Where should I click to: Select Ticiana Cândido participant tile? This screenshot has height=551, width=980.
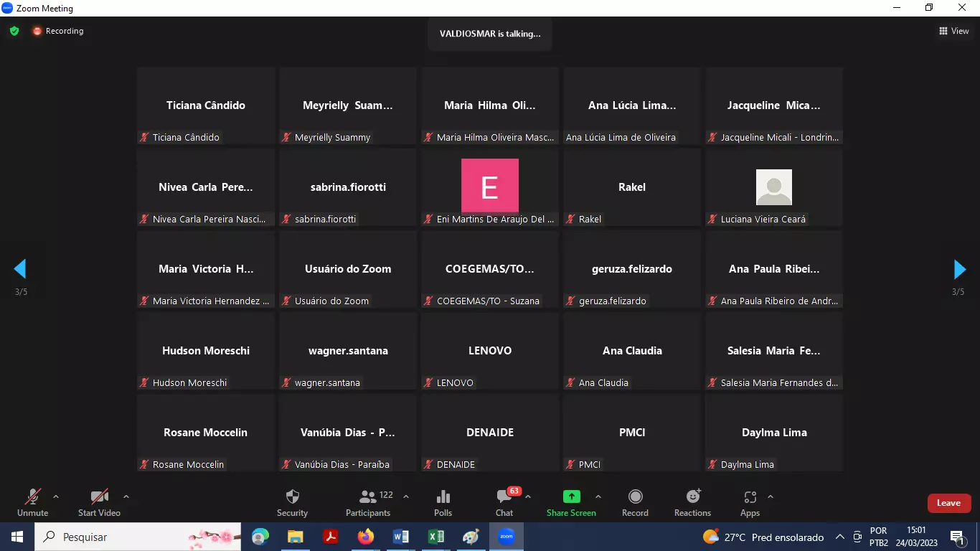click(206, 105)
